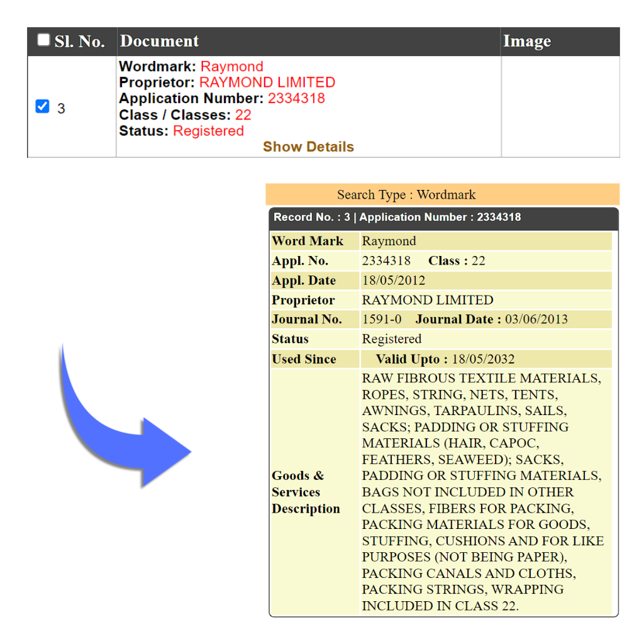Click the application date 18/05/2012

click(x=393, y=280)
